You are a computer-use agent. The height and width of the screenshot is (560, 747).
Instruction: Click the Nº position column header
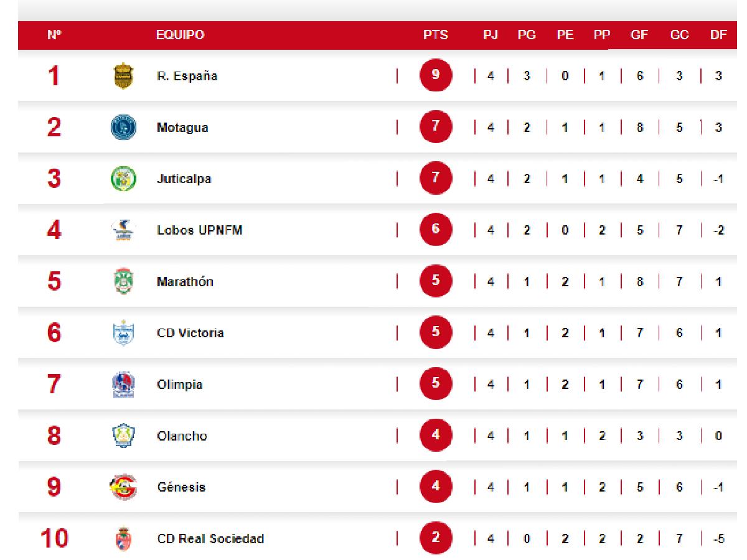click(54, 35)
